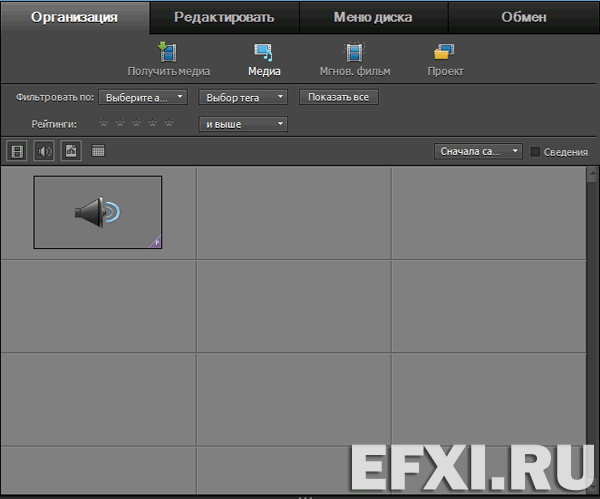Toggle video clips filter icon
Viewport: 600px width, 499px height.
pyautogui.click(x=17, y=151)
